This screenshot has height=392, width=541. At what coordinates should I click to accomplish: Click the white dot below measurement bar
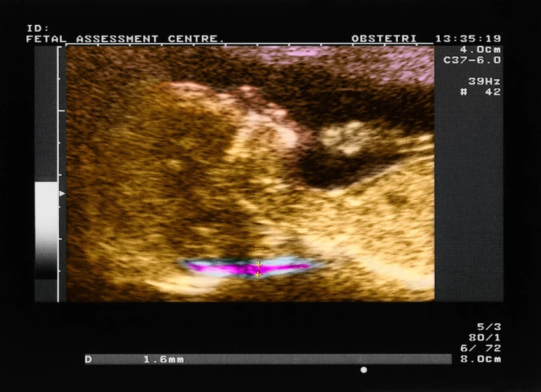coord(363,370)
